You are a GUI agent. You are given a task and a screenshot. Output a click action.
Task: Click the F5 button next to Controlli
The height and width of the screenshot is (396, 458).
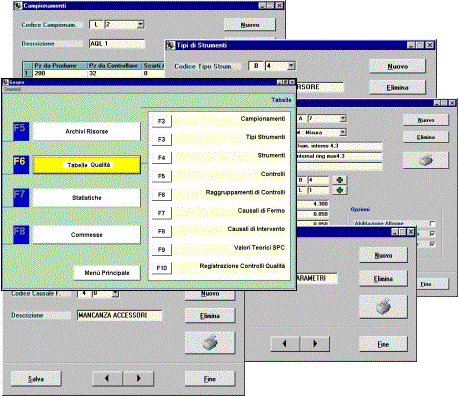tap(162, 176)
